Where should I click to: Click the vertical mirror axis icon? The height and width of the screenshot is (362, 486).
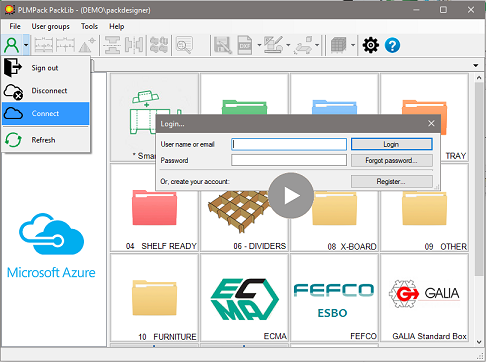coord(134,45)
